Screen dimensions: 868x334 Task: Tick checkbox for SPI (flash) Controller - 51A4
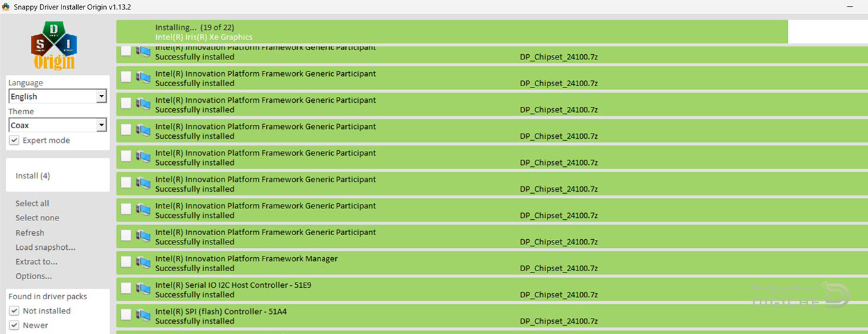126,315
